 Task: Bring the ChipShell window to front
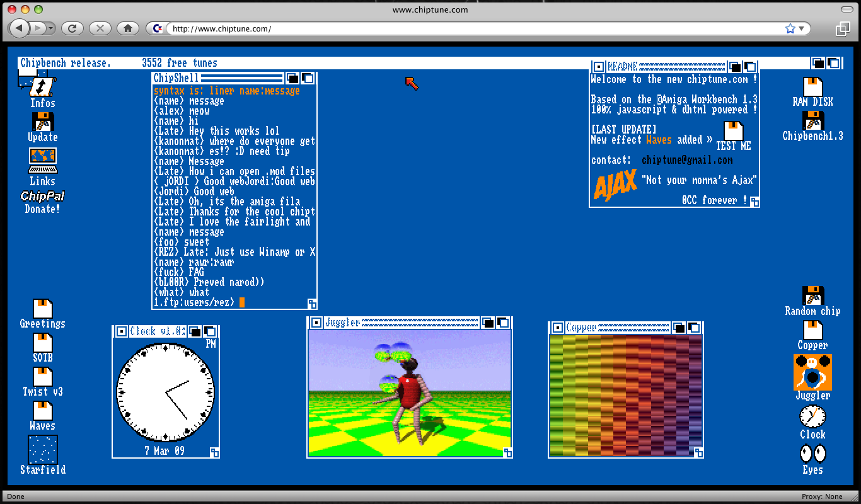coord(308,78)
